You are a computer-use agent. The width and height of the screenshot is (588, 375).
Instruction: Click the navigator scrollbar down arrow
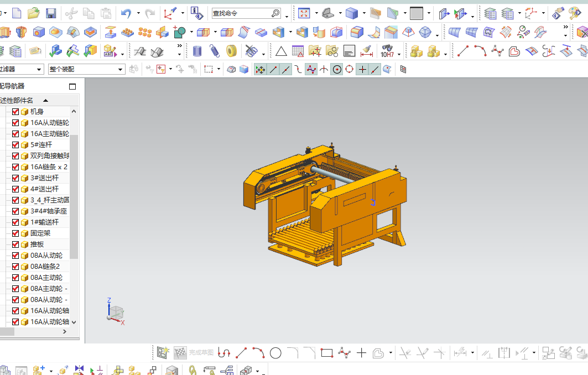pyautogui.click(x=74, y=322)
